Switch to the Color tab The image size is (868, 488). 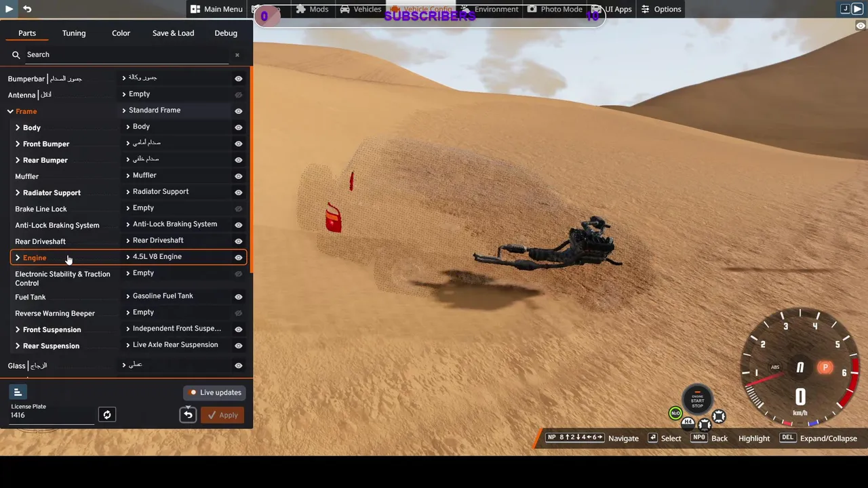pos(121,33)
